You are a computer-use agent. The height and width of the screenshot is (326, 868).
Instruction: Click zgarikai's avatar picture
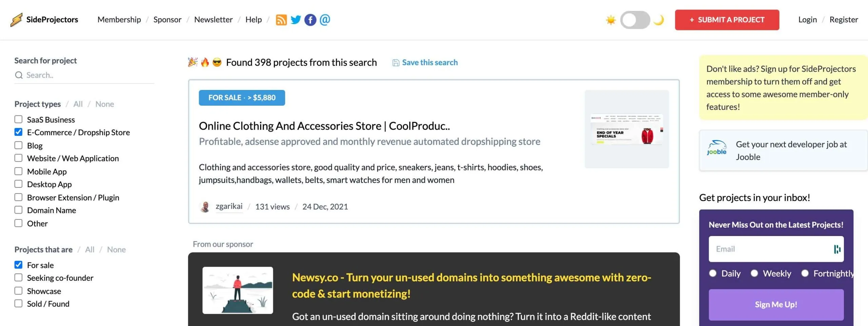(x=205, y=206)
